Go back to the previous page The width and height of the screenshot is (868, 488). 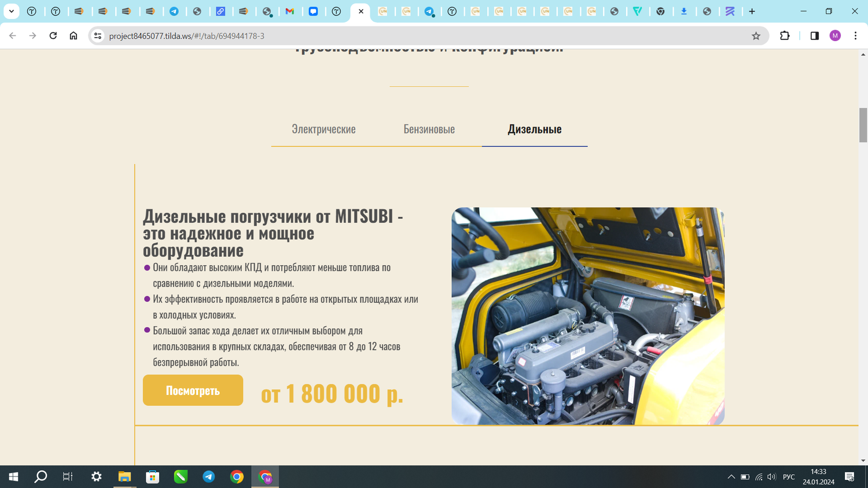tap(13, 36)
